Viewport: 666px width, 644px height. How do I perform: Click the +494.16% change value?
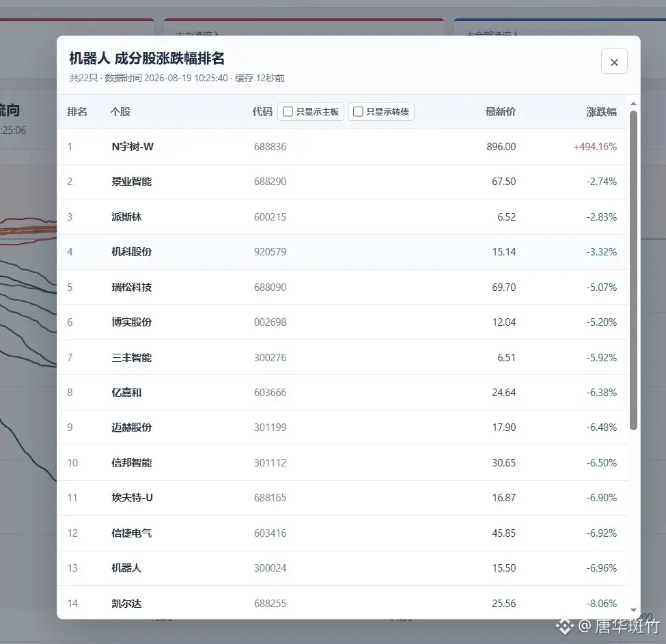click(x=595, y=147)
